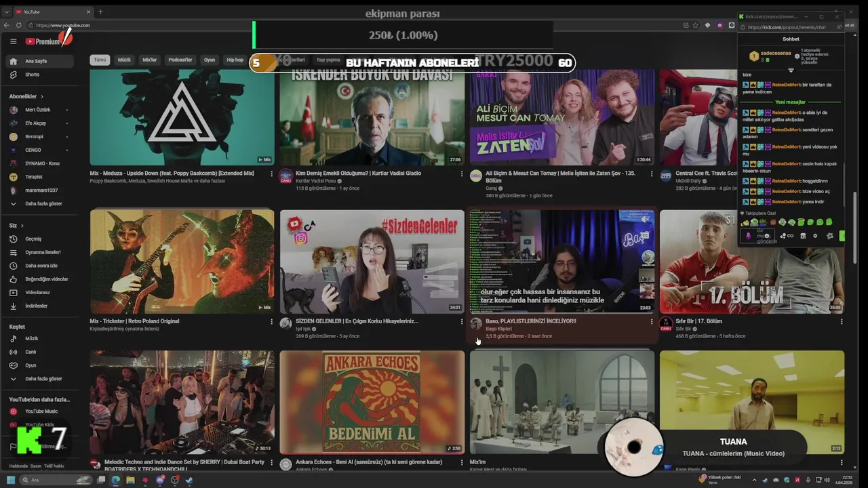Open Shorts from the sidebar

point(40,75)
